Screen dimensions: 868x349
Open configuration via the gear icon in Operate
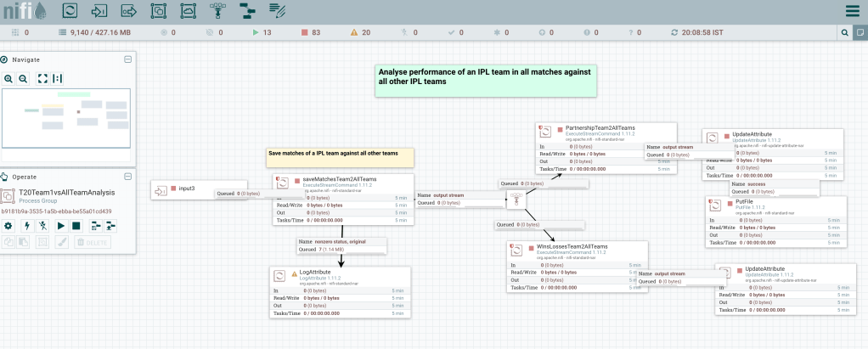[8, 226]
